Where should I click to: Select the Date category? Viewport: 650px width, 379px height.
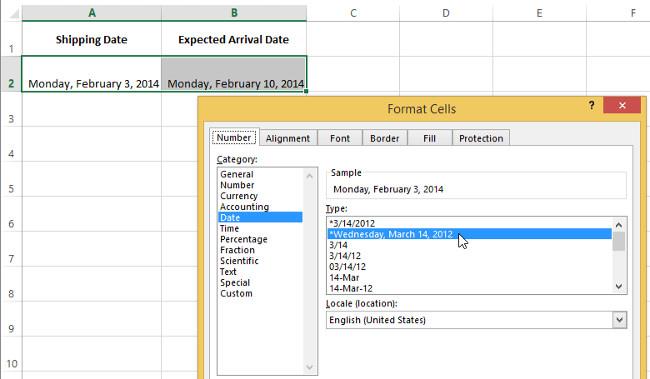click(x=260, y=217)
